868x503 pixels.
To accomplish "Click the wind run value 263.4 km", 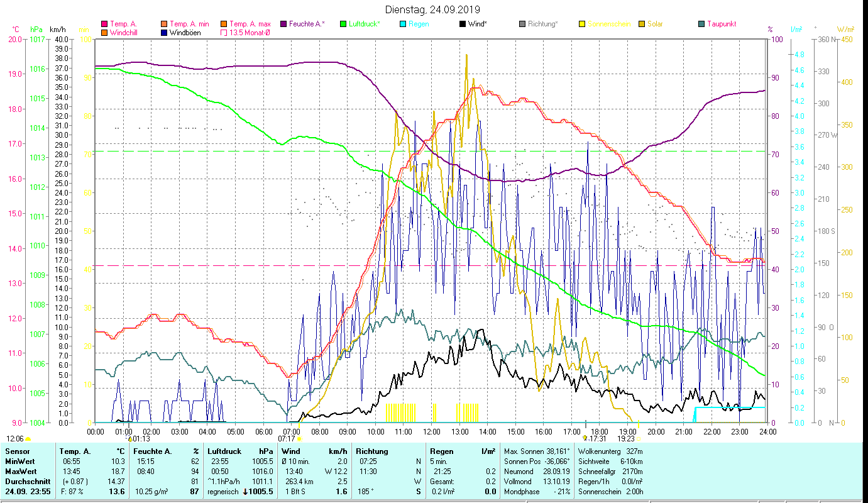I will click(298, 482).
